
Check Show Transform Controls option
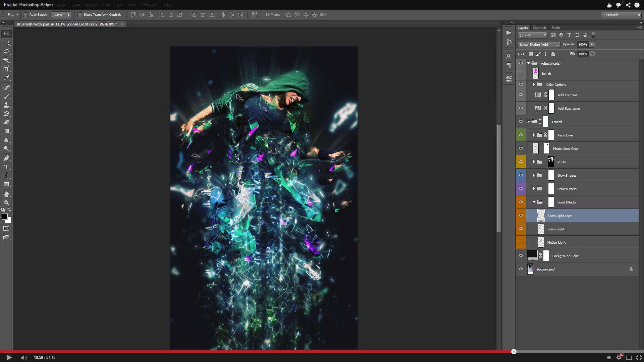point(80,15)
